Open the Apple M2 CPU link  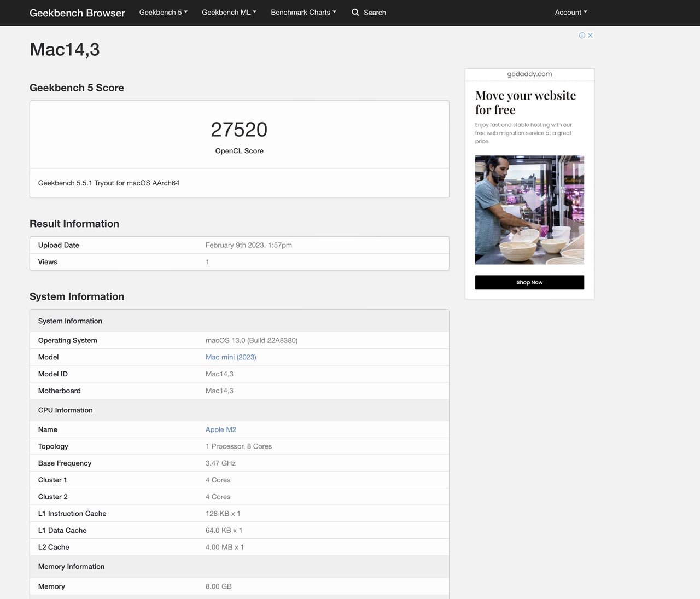(x=221, y=430)
